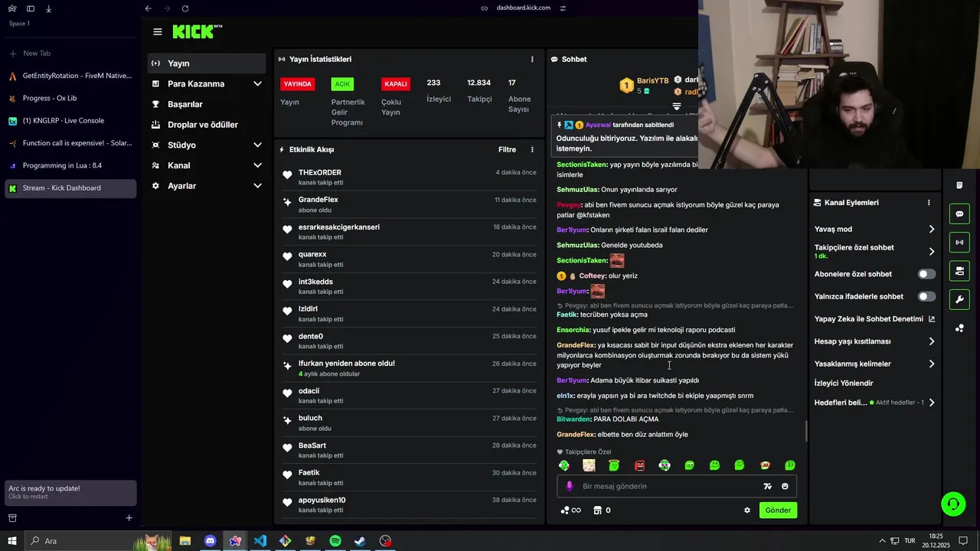Image resolution: width=980 pixels, height=551 pixels.
Task: Switch to Programming in Lua tab
Action: click(x=70, y=165)
